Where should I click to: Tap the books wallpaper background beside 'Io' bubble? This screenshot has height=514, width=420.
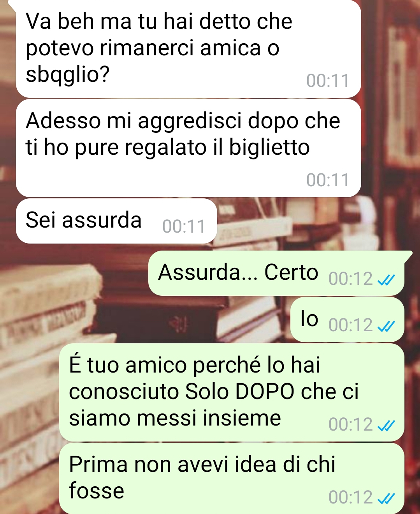(156, 320)
